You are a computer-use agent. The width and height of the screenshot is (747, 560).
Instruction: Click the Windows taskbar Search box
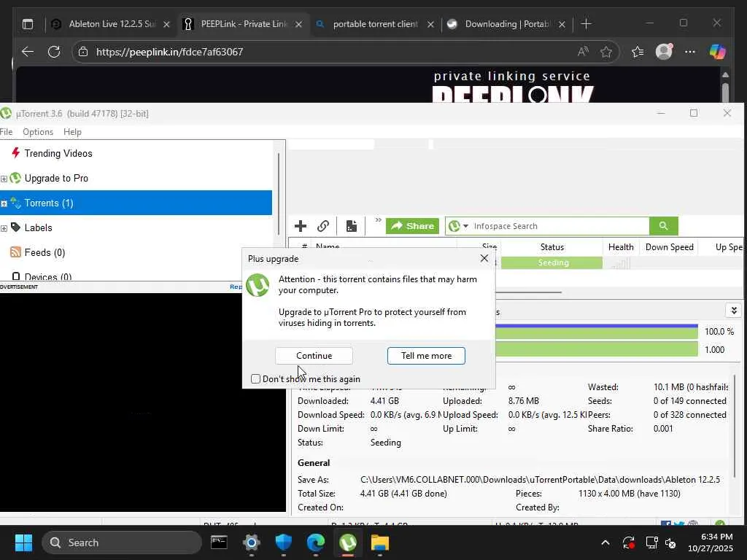pyautogui.click(x=122, y=542)
